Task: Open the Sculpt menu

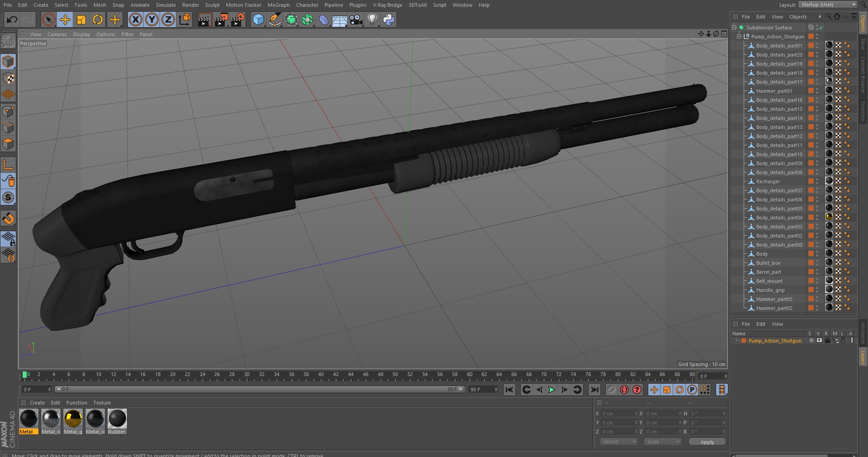Action: click(212, 5)
